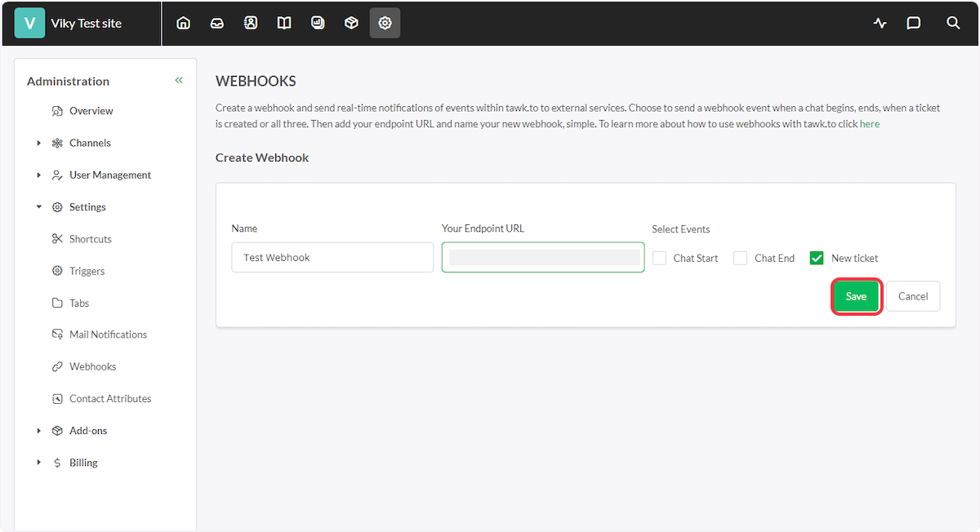
Task: Expand the Channels section
Action: click(39, 143)
